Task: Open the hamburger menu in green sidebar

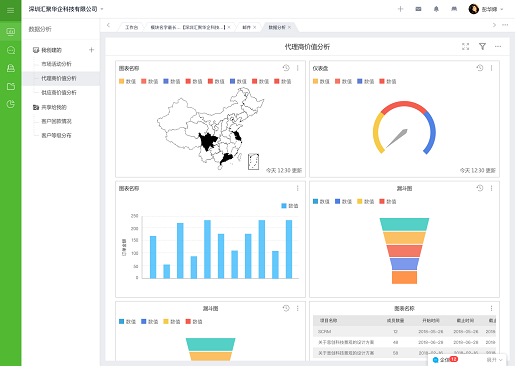Action: point(11,10)
